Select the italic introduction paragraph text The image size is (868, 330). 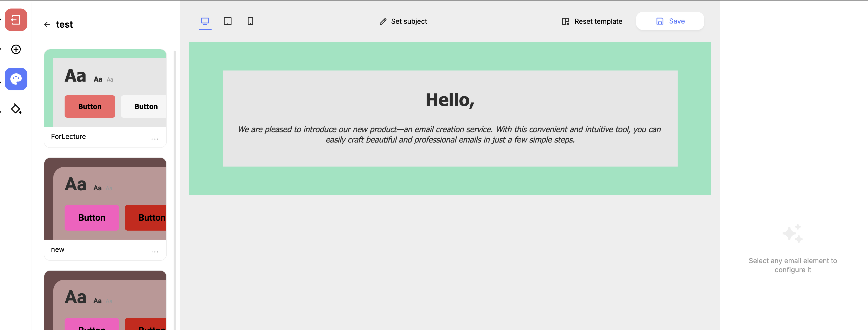[x=450, y=134]
